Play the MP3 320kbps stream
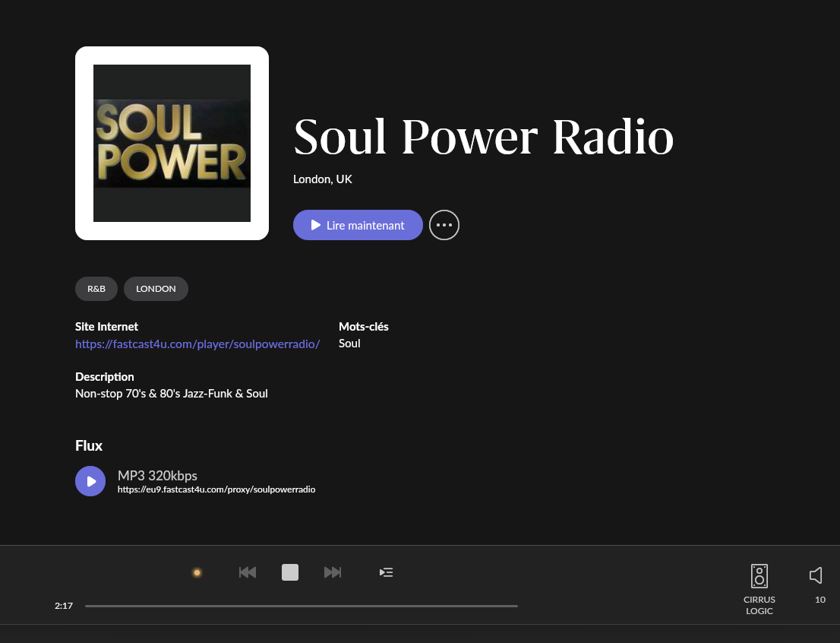840x643 pixels. coord(90,481)
